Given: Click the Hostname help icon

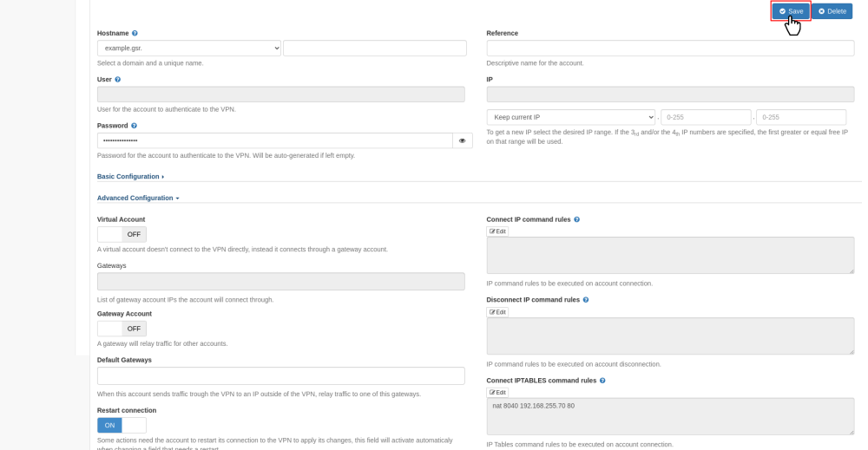Looking at the screenshot, I should click(135, 33).
